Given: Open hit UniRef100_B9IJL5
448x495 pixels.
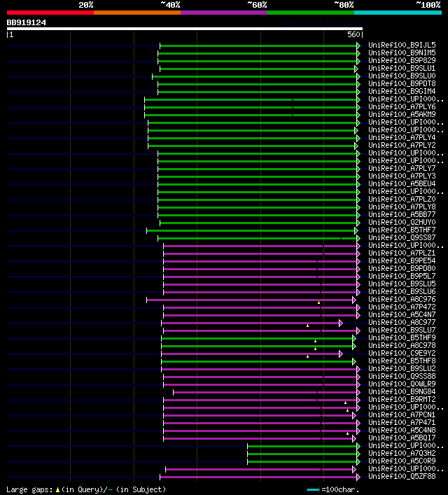Looking at the screenshot, I should [x=402, y=45].
